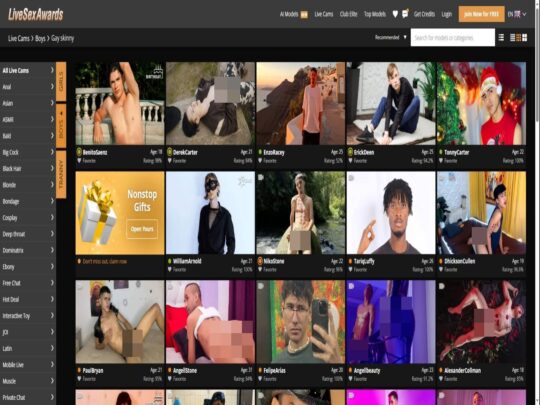Click the language flag icon next to EN

[517, 14]
